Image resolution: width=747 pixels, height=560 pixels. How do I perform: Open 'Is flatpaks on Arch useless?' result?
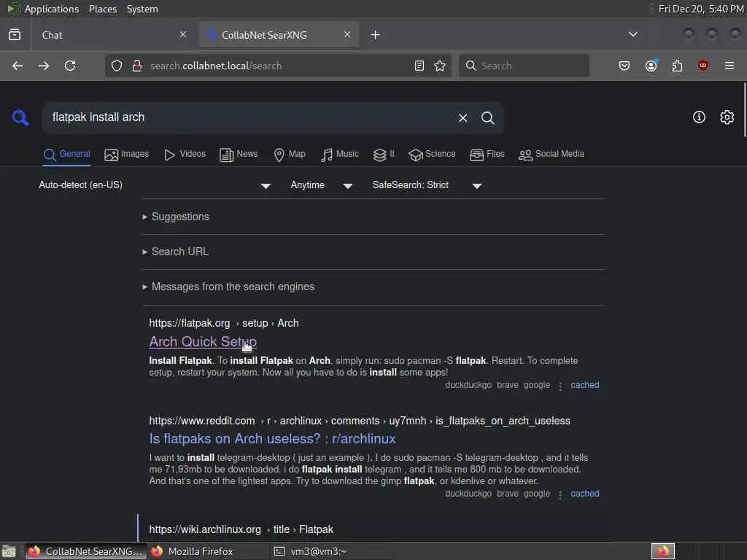(x=273, y=438)
